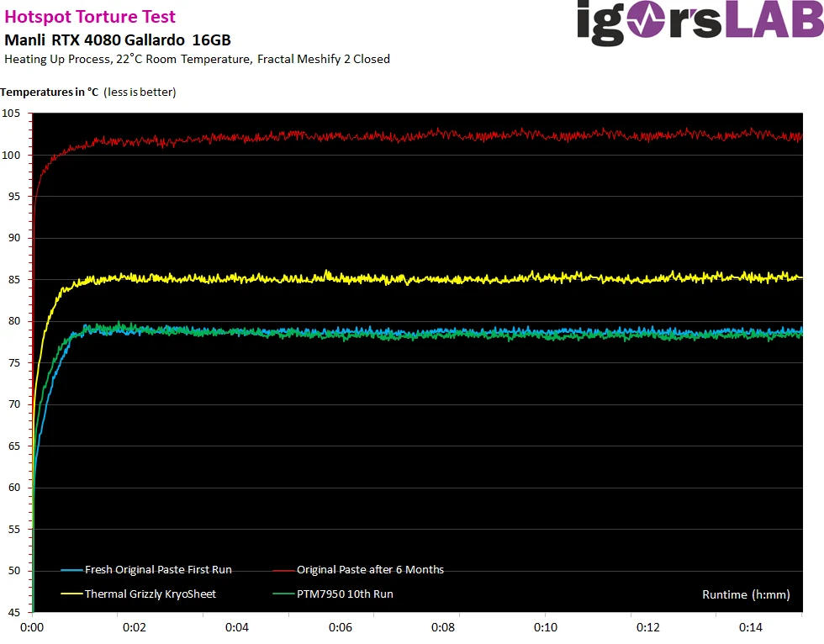Viewport: 824px width, 644px height.
Task: Click the 85 value on temperature axis
Action: pyautogui.click(x=14, y=279)
